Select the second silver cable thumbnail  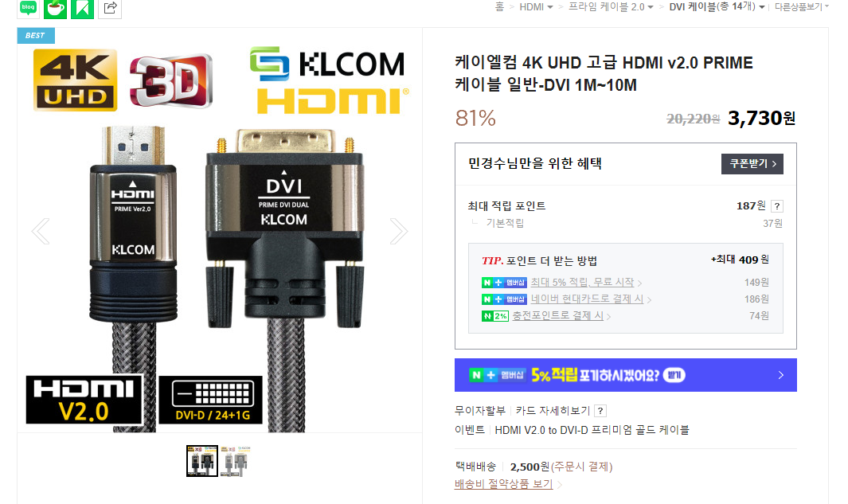coord(236,461)
